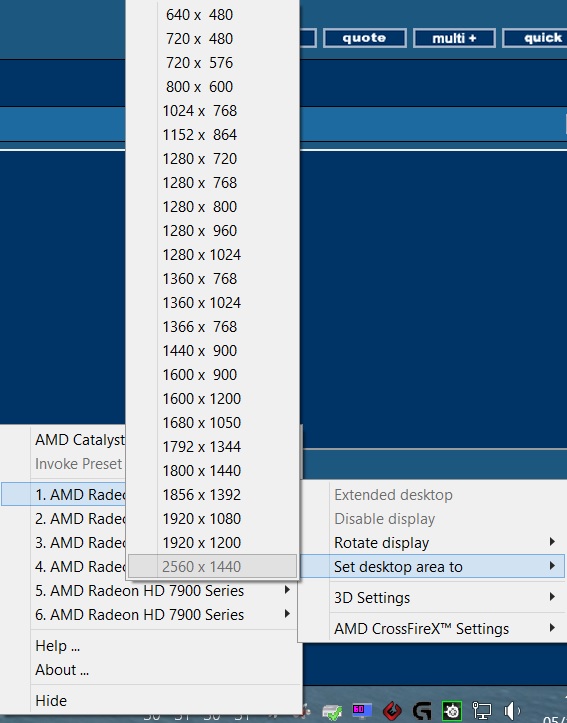Select 720 x 576 resolution
This screenshot has width=567, height=723.
(213, 63)
